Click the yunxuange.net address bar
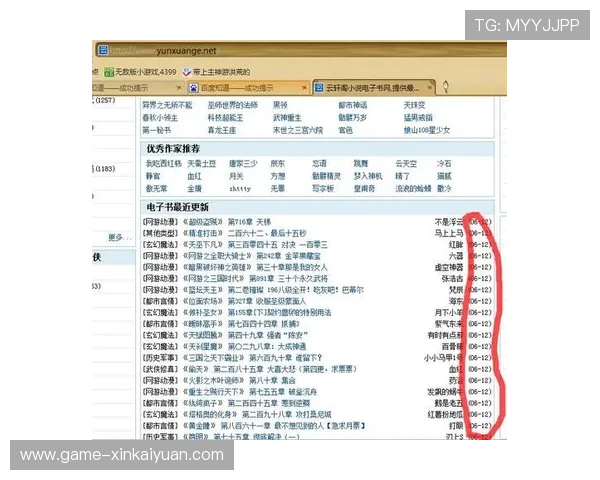Viewport: 600px width, 480px height. pos(300,50)
